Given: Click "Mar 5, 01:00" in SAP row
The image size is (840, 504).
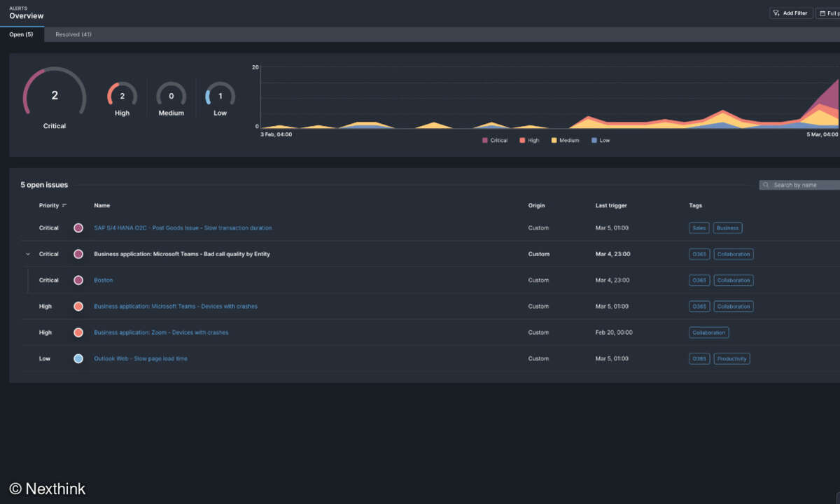Looking at the screenshot, I should click(612, 228).
